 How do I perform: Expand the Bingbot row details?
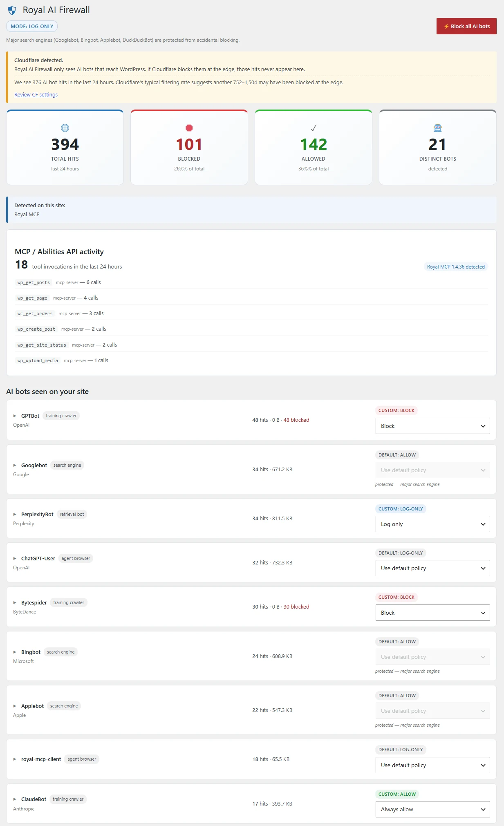15,652
